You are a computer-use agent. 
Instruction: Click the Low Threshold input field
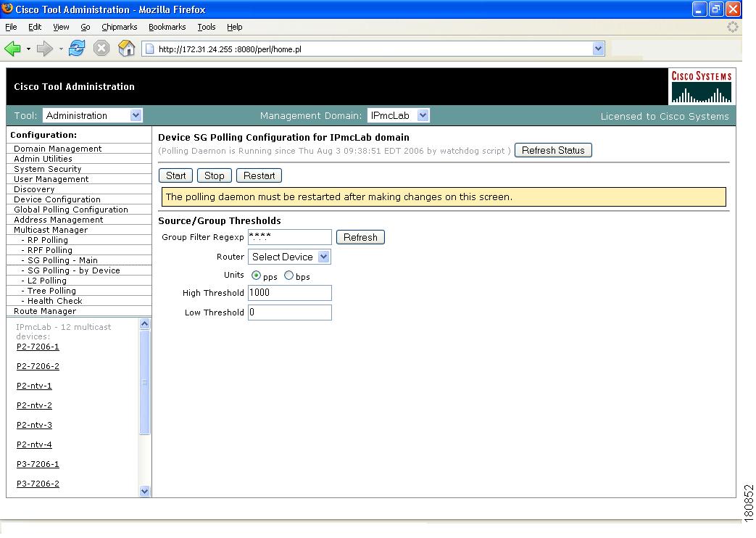pos(290,313)
